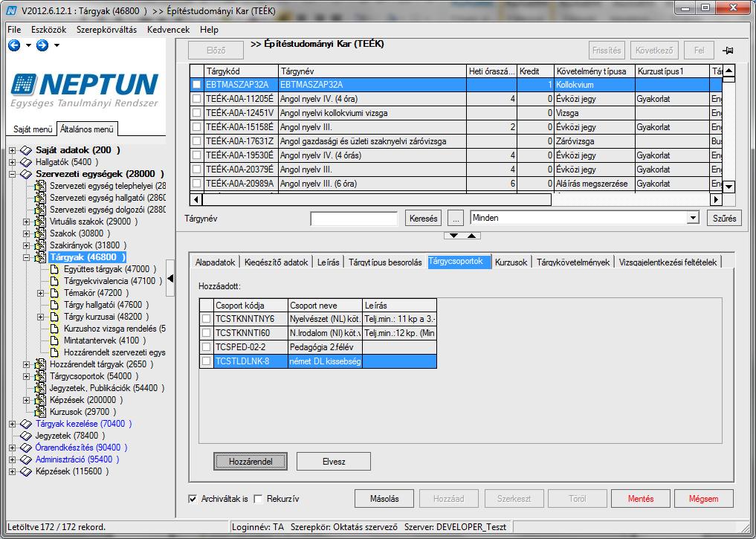
Task: Click the Elvesz button
Action: (334, 462)
